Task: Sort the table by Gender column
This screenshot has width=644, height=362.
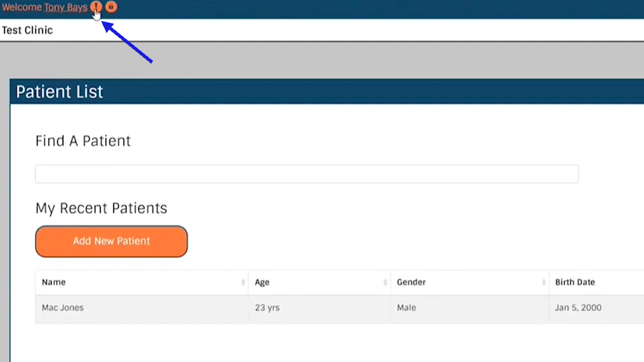Action: pyautogui.click(x=469, y=282)
